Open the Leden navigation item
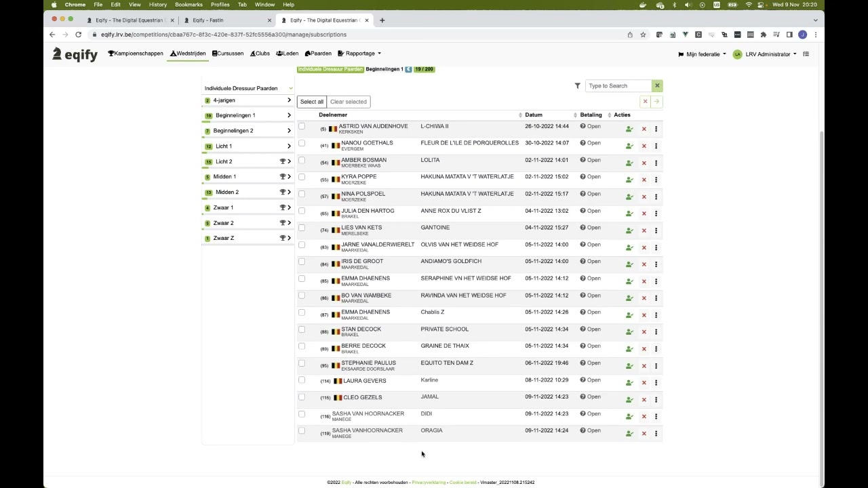Image resolution: width=868 pixels, height=488 pixels. [x=288, y=54]
